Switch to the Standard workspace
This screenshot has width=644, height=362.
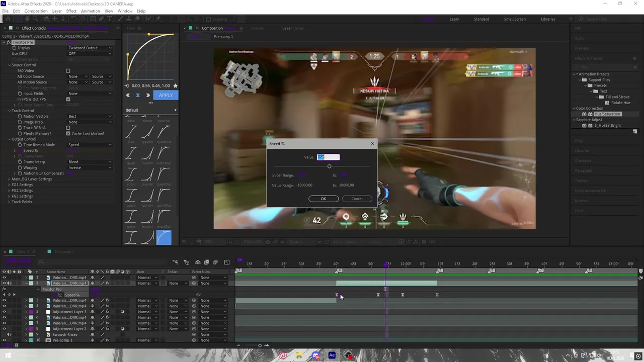point(481,19)
